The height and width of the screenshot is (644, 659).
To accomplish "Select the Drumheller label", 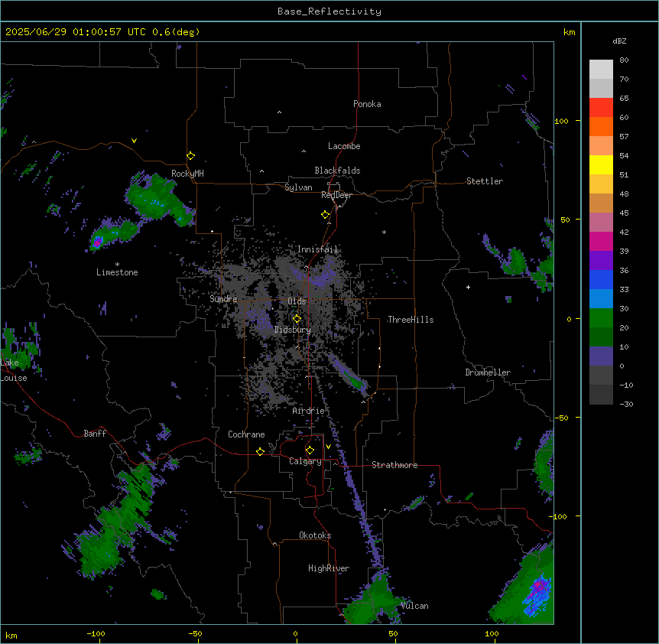I will [488, 372].
